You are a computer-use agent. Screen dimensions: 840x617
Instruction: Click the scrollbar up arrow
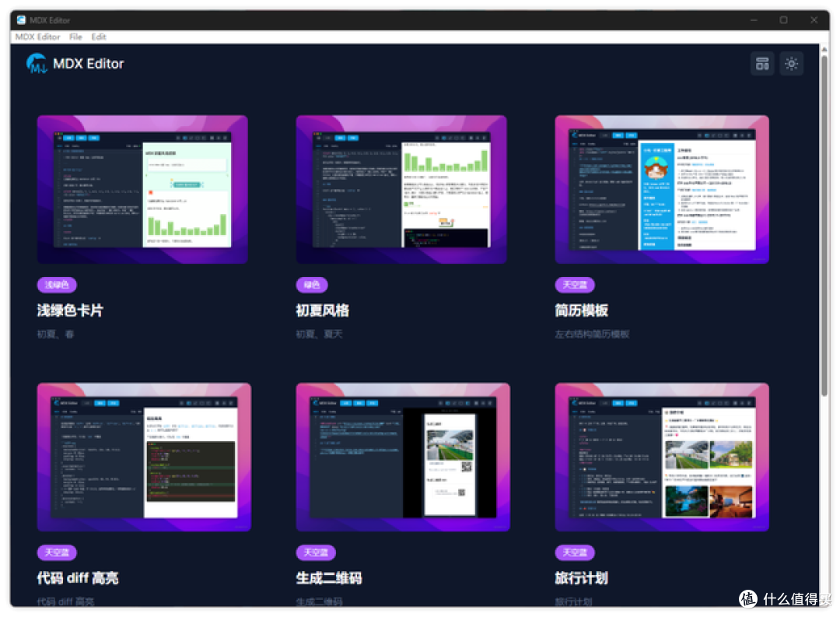click(824, 49)
